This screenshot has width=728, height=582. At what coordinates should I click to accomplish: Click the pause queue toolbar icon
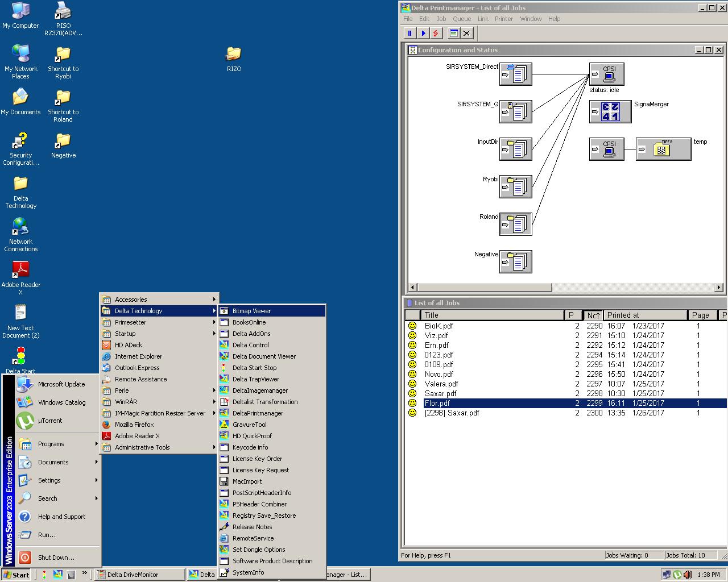[x=409, y=34]
